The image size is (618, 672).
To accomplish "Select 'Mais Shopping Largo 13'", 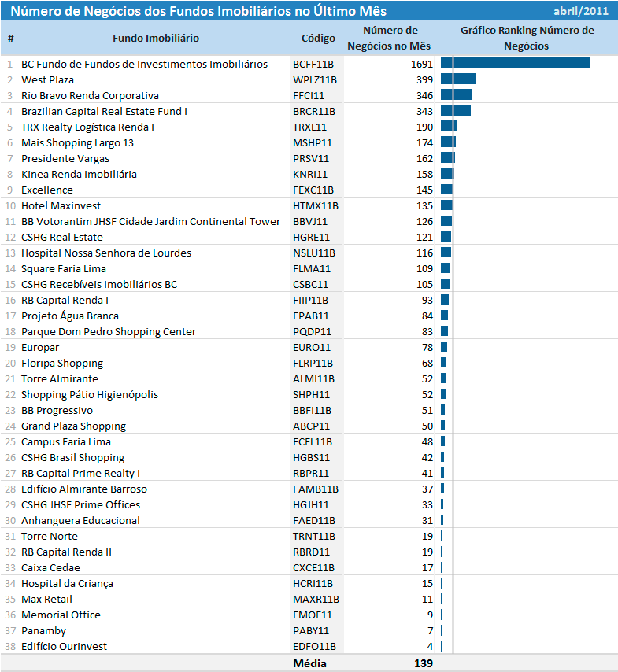I will (x=78, y=143).
